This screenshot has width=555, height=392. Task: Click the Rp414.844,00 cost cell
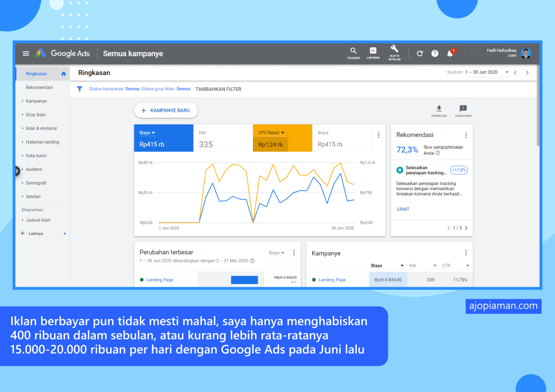click(x=388, y=279)
